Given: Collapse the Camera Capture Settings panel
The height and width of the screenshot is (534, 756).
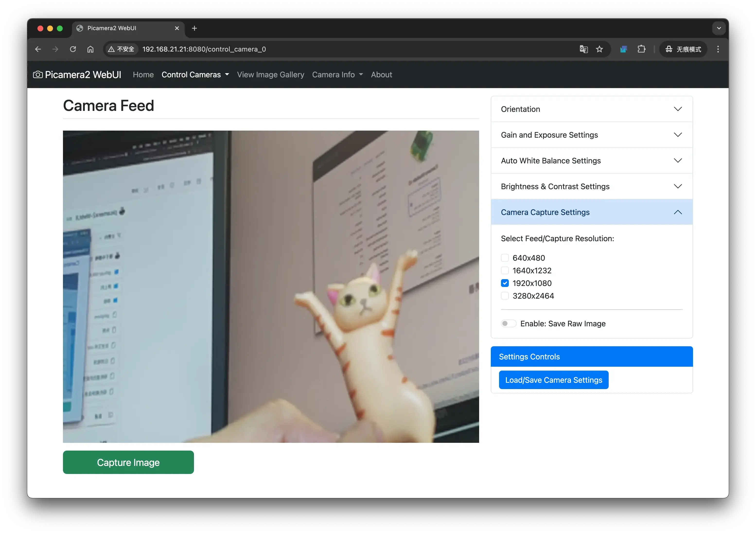Looking at the screenshot, I should coord(591,212).
